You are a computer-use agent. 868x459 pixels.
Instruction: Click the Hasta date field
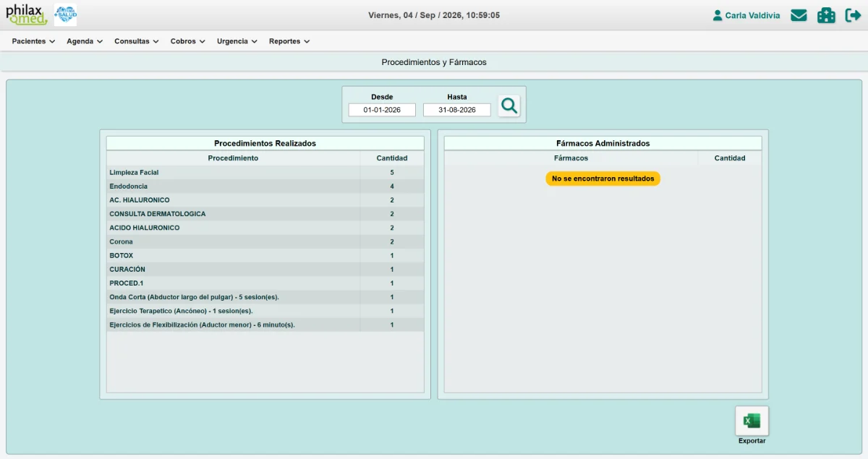(x=457, y=110)
